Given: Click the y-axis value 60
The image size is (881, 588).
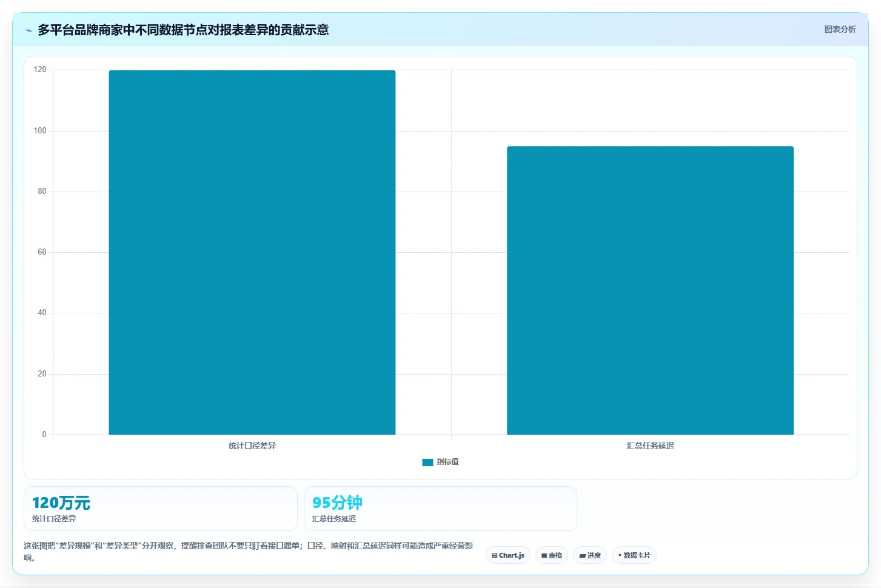Looking at the screenshot, I should 42,252.
